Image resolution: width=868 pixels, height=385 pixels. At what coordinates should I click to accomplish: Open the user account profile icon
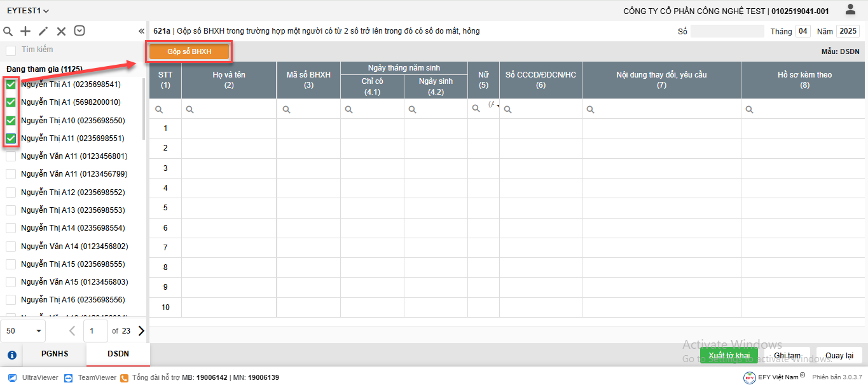pyautogui.click(x=850, y=10)
